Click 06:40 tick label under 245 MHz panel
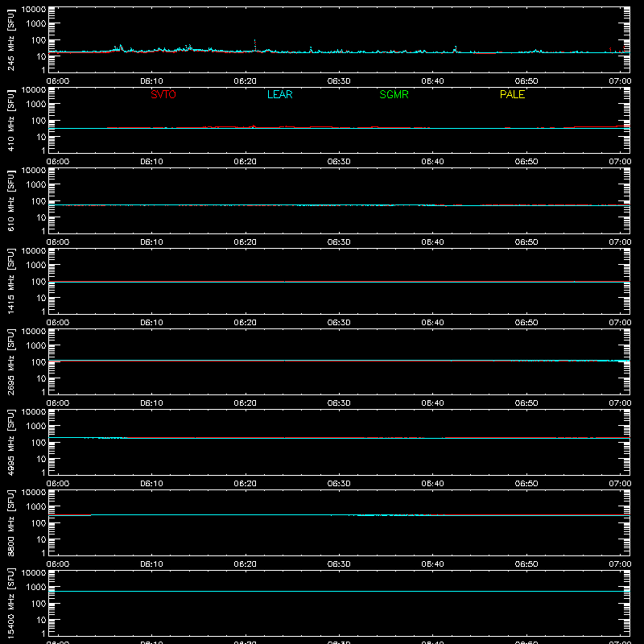 432,81
